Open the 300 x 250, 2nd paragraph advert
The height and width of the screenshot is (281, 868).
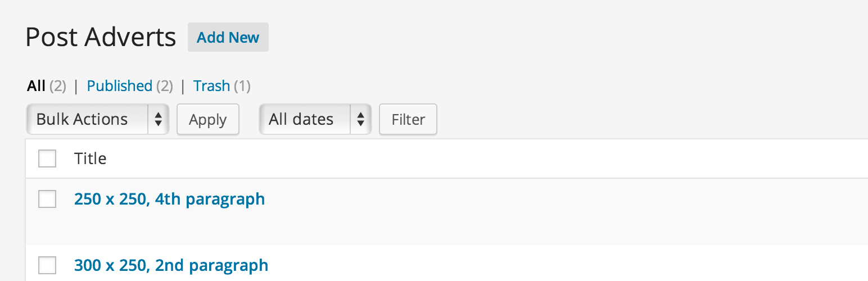171,265
